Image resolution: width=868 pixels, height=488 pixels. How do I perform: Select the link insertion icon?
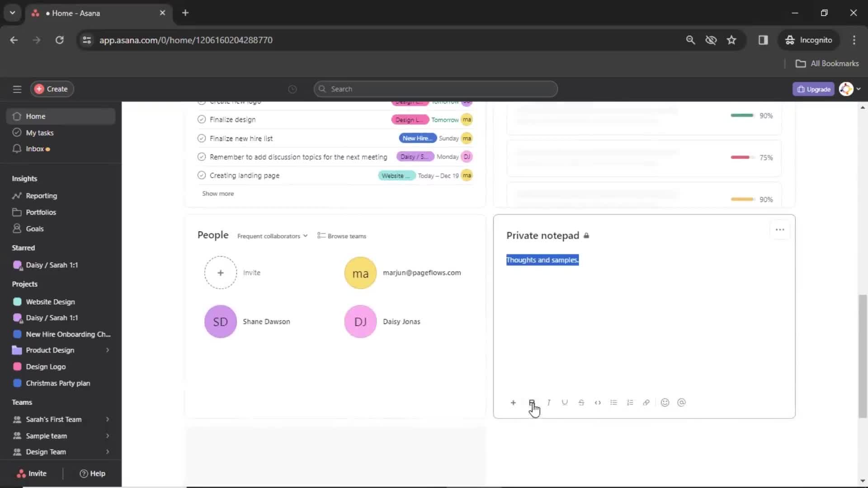point(646,402)
